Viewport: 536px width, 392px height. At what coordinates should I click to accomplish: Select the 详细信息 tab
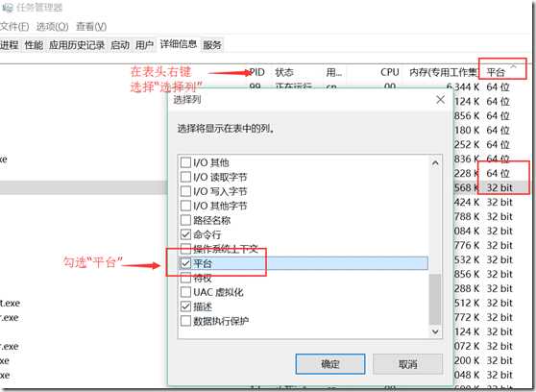[179, 44]
